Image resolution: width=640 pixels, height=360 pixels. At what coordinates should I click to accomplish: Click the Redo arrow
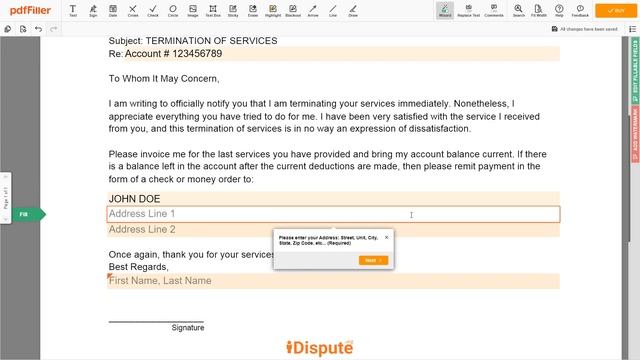click(x=53, y=29)
